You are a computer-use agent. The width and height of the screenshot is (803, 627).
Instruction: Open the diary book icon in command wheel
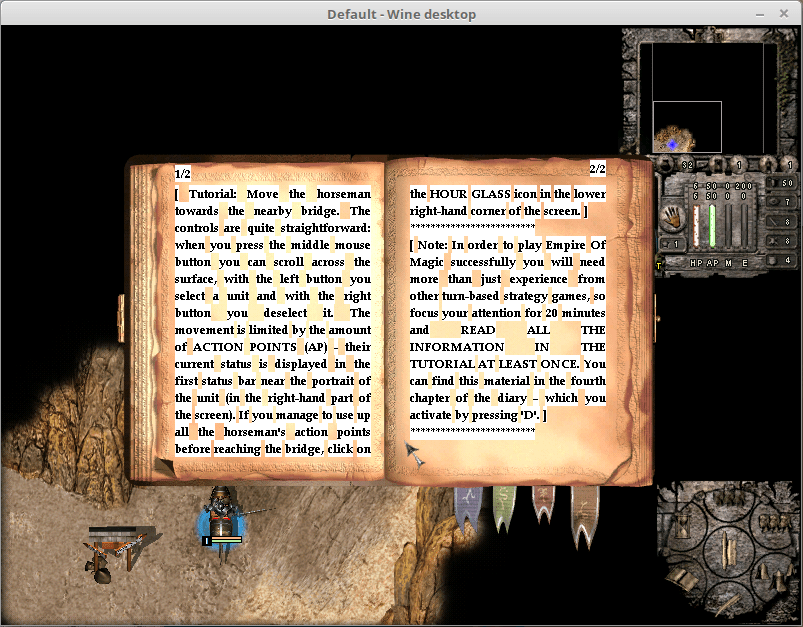point(682,580)
